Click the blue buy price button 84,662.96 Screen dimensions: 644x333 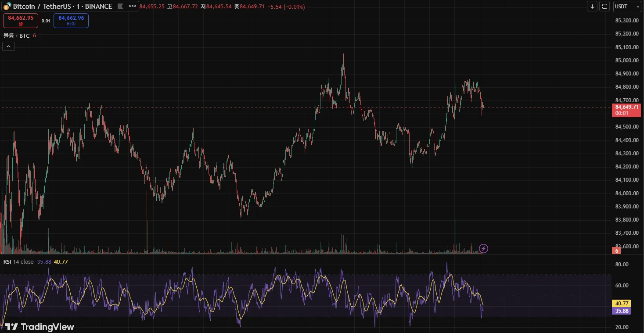click(x=71, y=21)
